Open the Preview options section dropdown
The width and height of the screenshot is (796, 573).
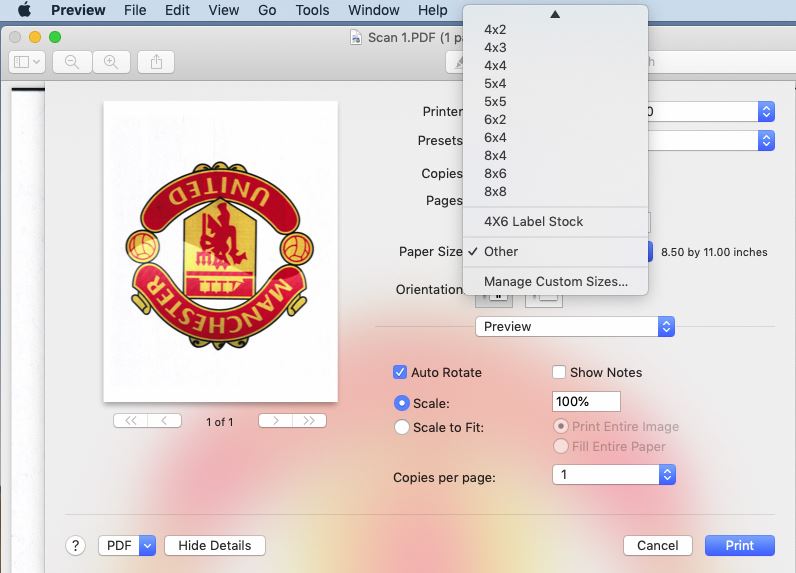(x=575, y=326)
